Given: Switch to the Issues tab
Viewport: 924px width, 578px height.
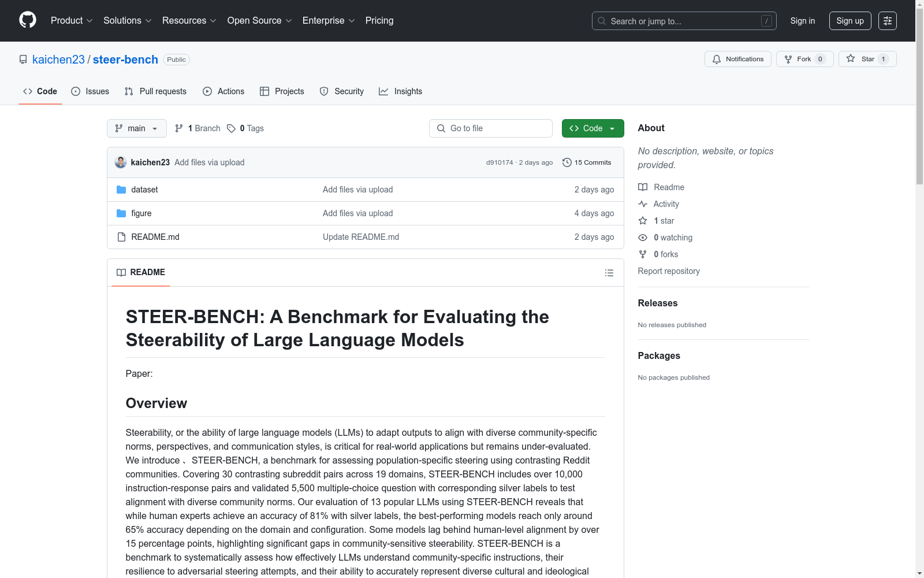Looking at the screenshot, I should [90, 91].
